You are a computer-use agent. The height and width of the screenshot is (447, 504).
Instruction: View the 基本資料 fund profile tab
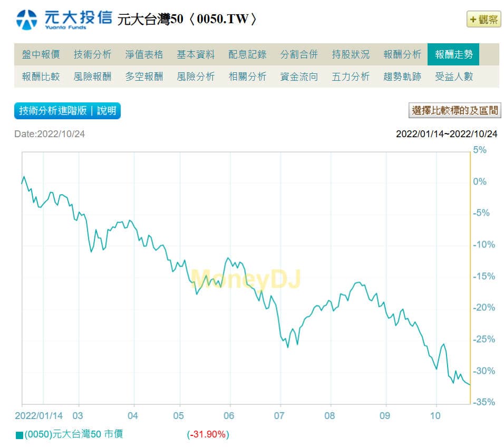pos(196,53)
